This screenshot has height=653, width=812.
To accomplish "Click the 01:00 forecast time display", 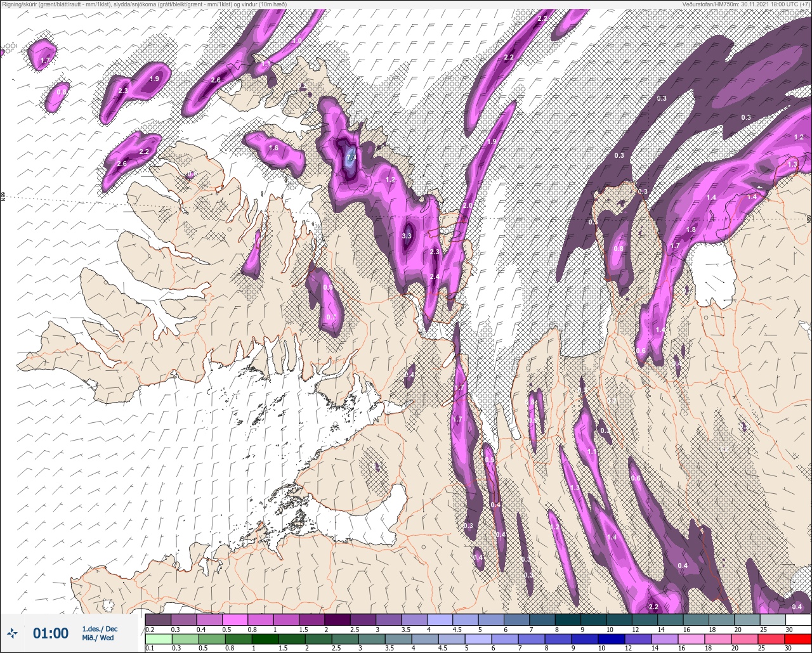I will [51, 633].
